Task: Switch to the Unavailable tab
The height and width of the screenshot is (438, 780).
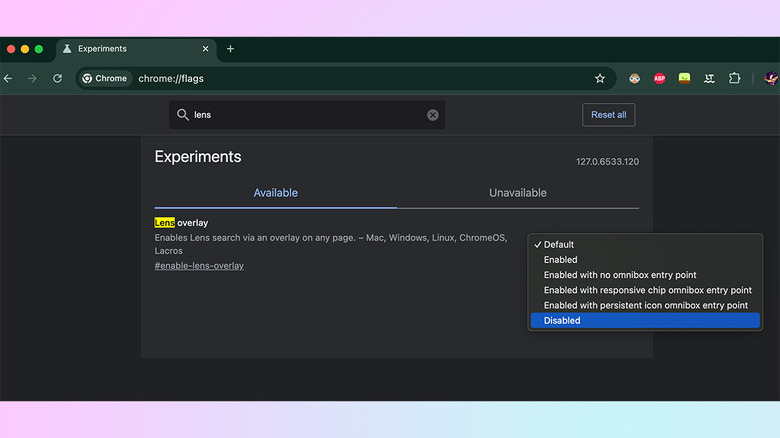Action: 517,193
